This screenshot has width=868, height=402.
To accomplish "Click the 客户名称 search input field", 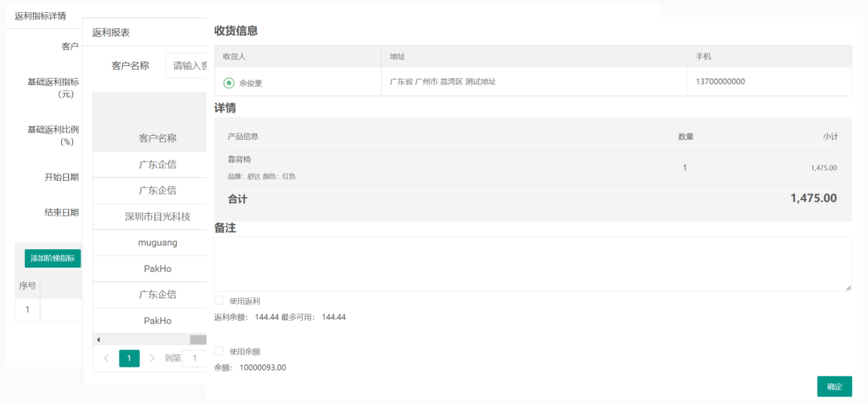I will pos(186,66).
